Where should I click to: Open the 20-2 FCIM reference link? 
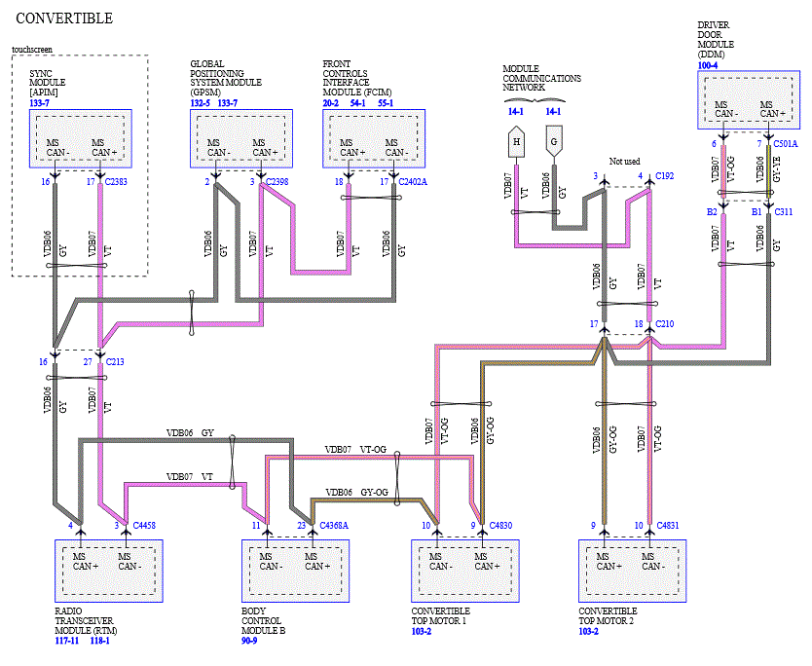coord(330,103)
